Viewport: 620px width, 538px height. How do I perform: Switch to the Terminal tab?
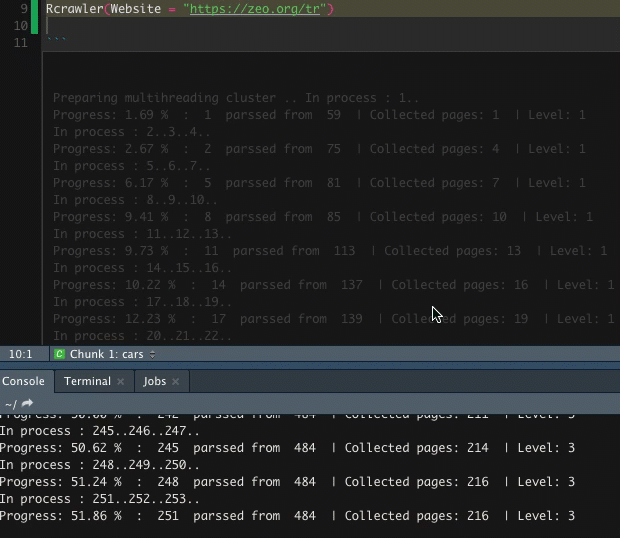tap(87, 381)
